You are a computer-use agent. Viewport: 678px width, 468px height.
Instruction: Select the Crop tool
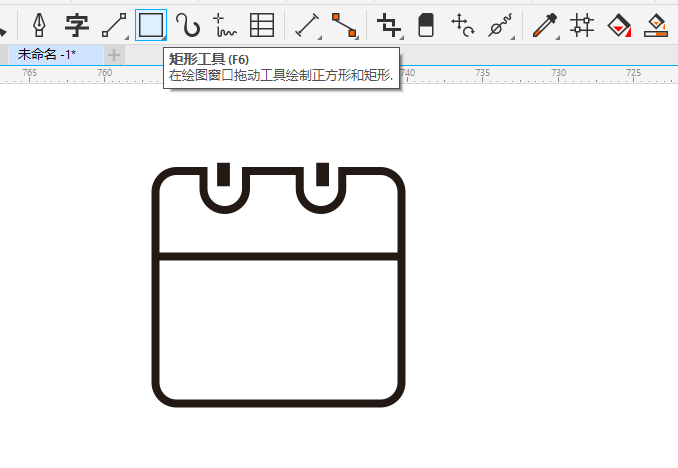(x=389, y=25)
